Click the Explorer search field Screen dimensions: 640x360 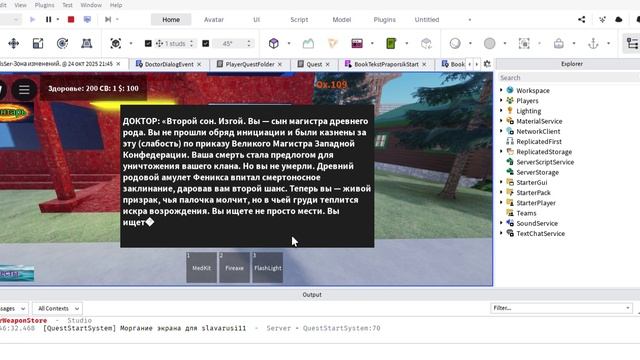pos(568,78)
